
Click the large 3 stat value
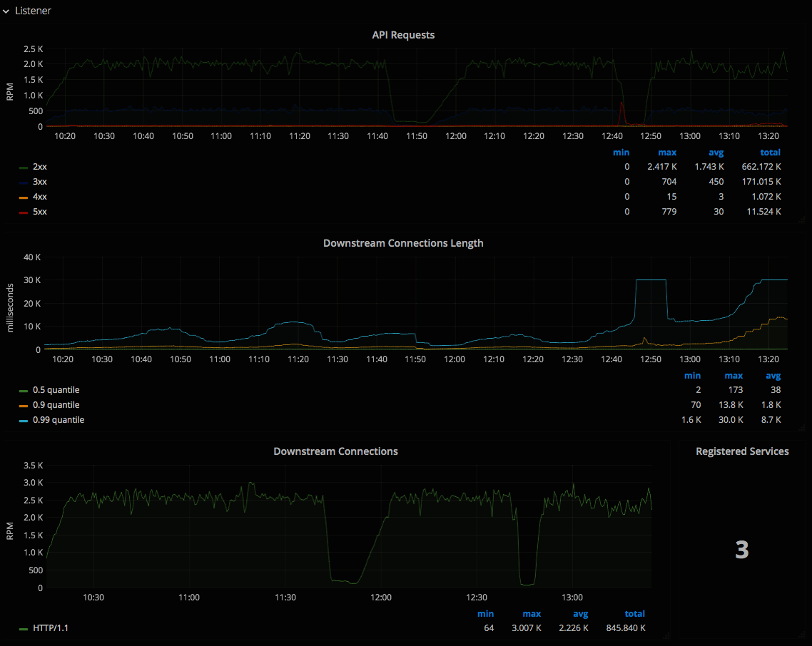coord(742,550)
